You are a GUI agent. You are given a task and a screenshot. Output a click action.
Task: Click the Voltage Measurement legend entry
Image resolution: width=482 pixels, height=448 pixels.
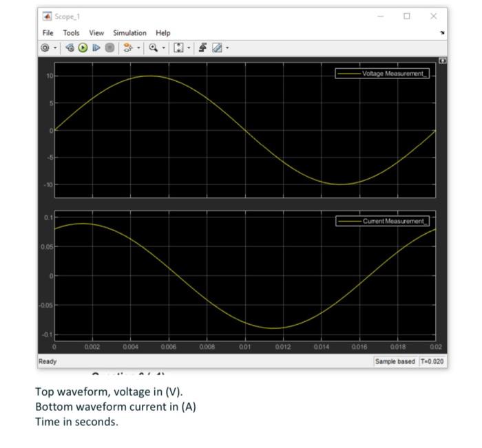point(382,74)
